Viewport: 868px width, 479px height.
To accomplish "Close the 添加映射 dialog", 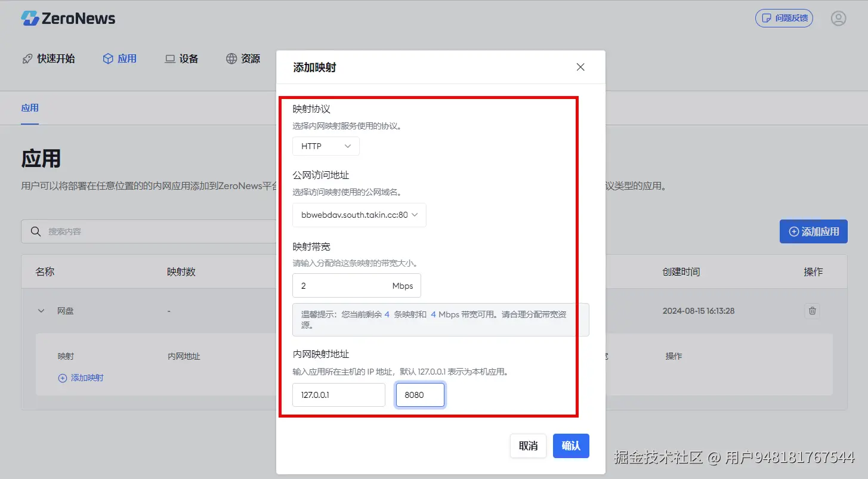I will (x=580, y=67).
